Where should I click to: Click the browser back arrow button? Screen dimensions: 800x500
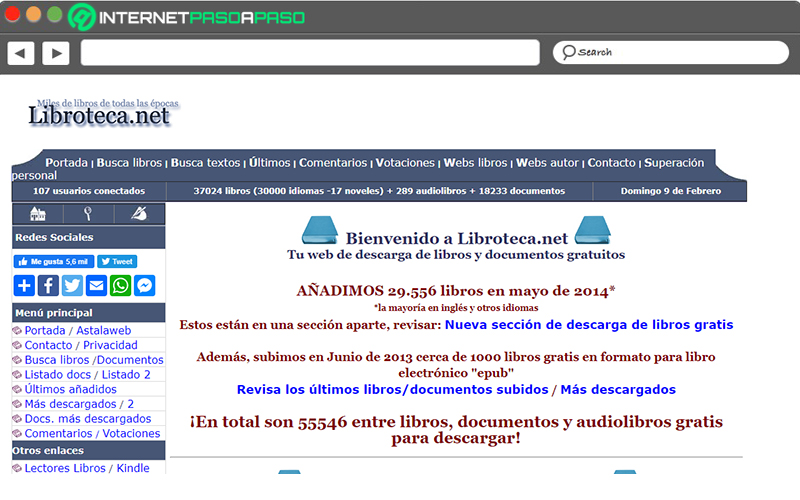pyautogui.click(x=21, y=53)
